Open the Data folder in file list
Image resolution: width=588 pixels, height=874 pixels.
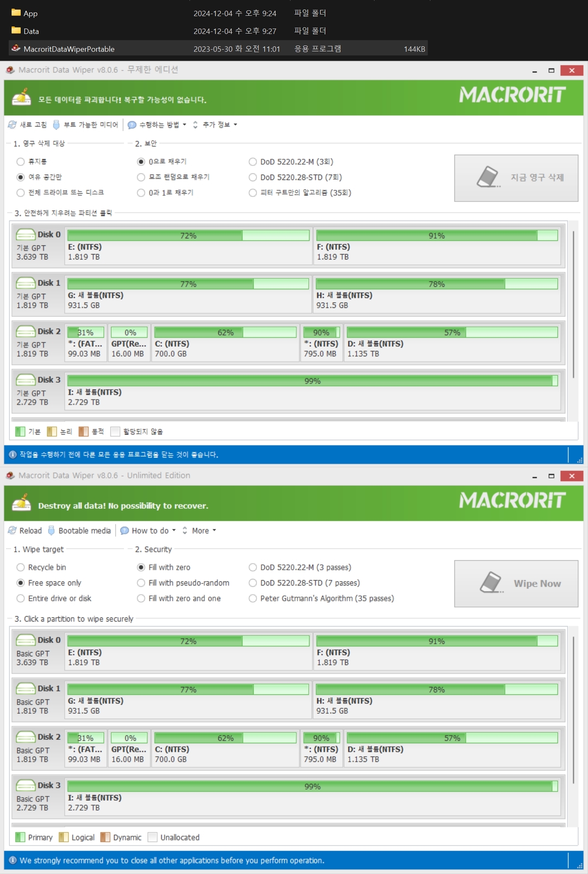coord(25,31)
